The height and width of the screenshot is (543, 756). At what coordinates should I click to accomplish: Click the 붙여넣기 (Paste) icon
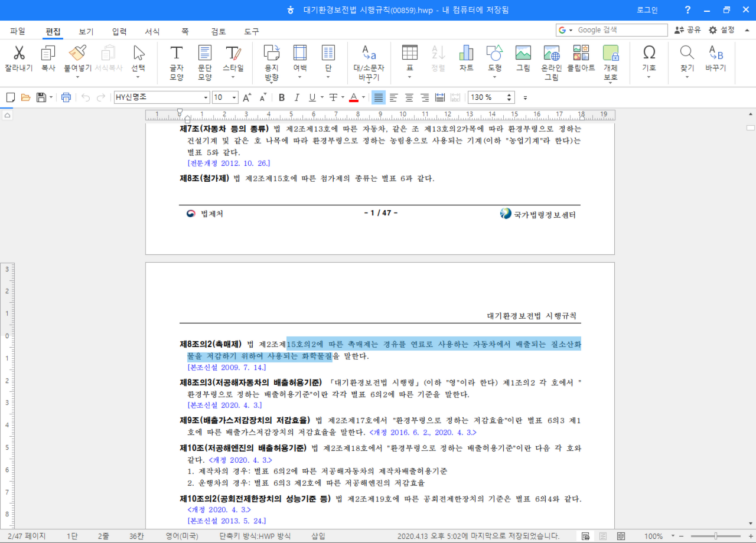click(x=77, y=53)
